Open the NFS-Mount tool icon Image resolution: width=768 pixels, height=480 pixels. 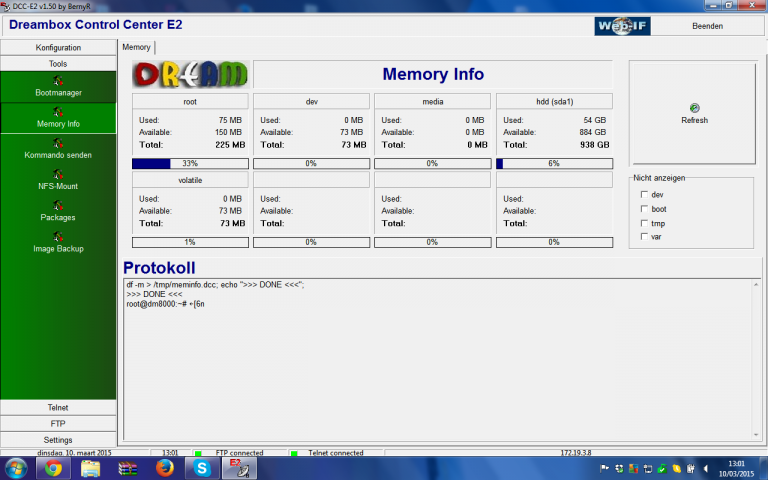tap(58, 175)
